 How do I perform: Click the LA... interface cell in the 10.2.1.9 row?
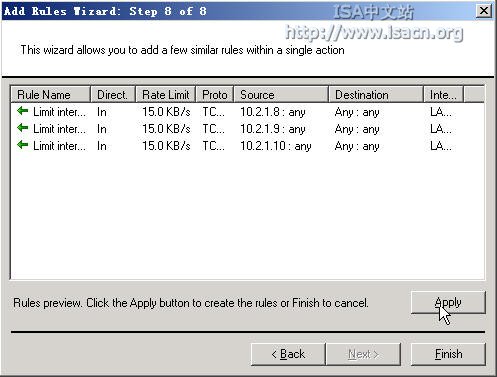[441, 129]
